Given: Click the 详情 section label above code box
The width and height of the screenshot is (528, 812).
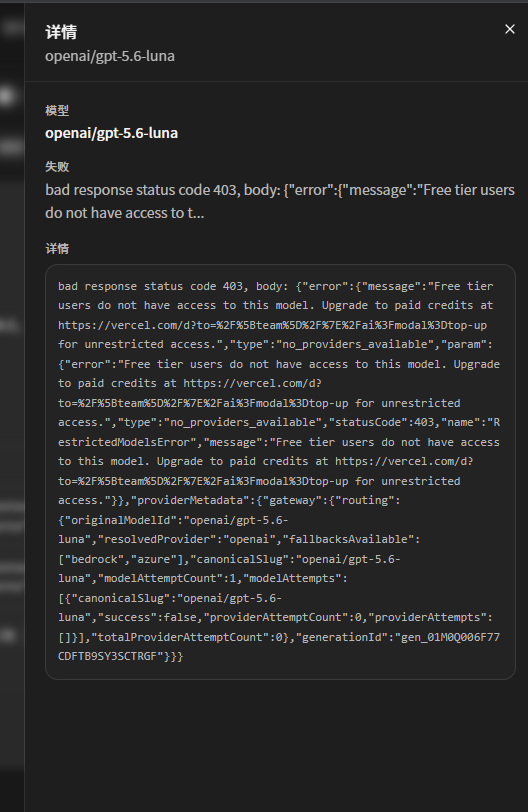Looking at the screenshot, I should pyautogui.click(x=57, y=249).
